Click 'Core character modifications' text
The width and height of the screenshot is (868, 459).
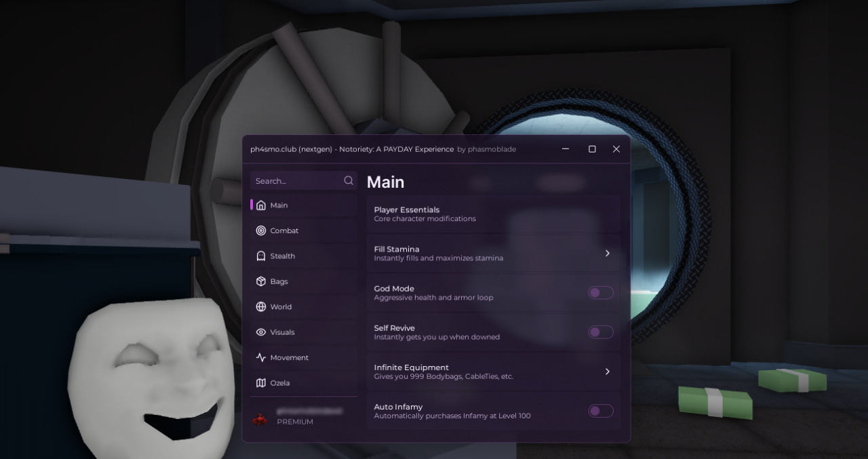tap(425, 219)
